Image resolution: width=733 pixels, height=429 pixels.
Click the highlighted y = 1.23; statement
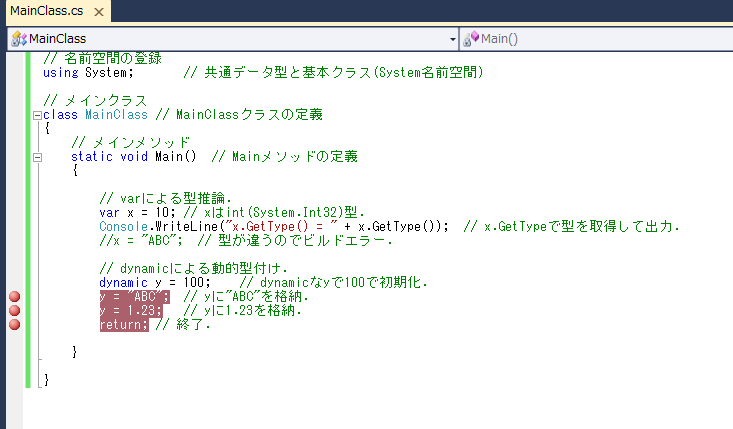coord(131,311)
